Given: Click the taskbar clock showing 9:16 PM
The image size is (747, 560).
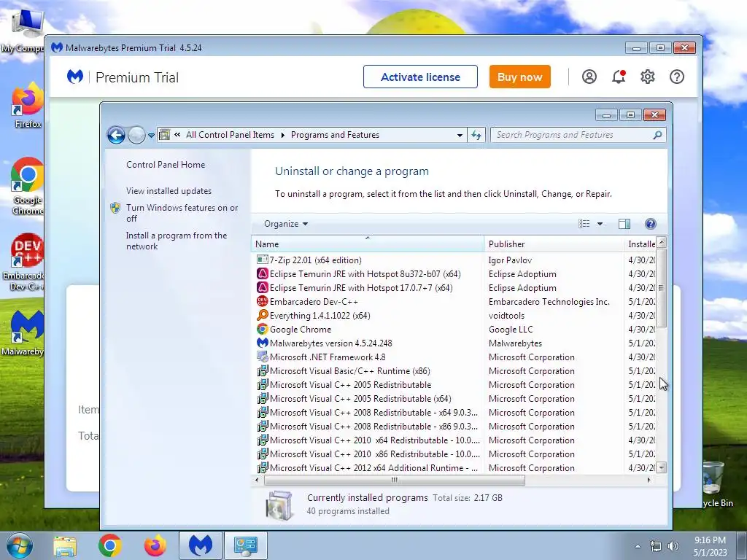Looking at the screenshot, I should (710, 546).
